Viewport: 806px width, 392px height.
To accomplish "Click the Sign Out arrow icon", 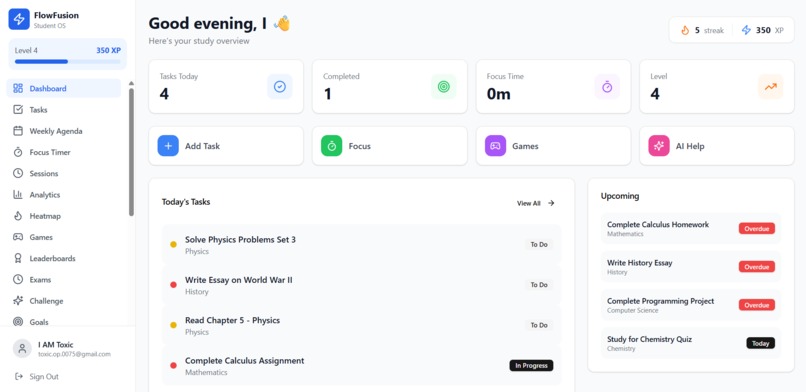I will click(19, 377).
